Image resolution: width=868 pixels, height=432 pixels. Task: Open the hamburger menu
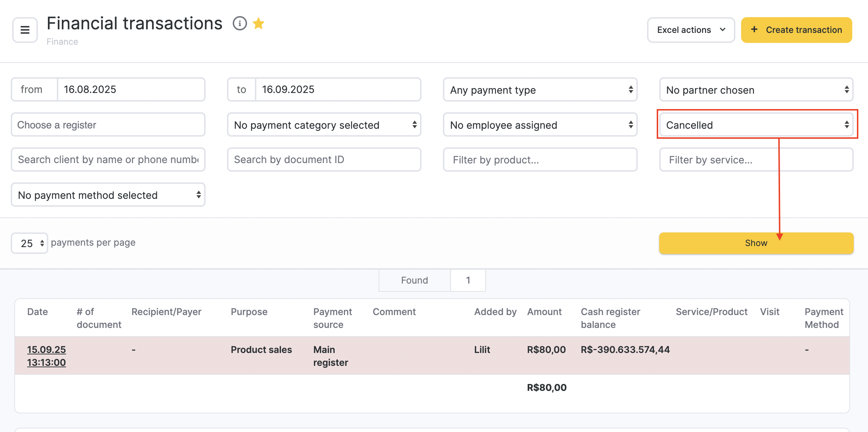pos(25,30)
